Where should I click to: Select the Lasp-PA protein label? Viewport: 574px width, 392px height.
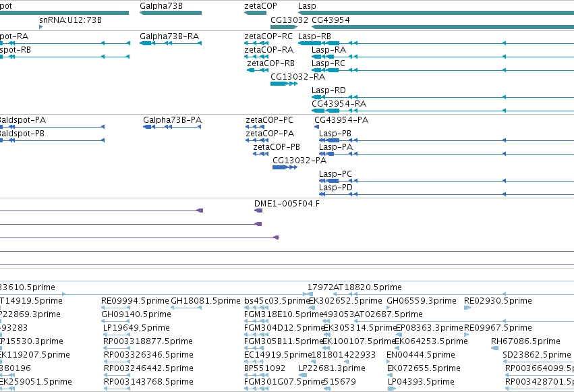[336, 147]
